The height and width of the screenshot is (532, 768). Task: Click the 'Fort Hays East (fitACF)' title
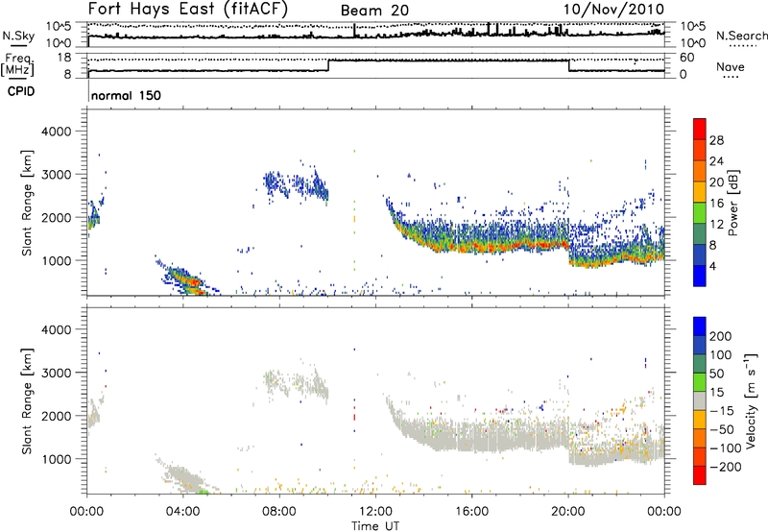point(188,10)
